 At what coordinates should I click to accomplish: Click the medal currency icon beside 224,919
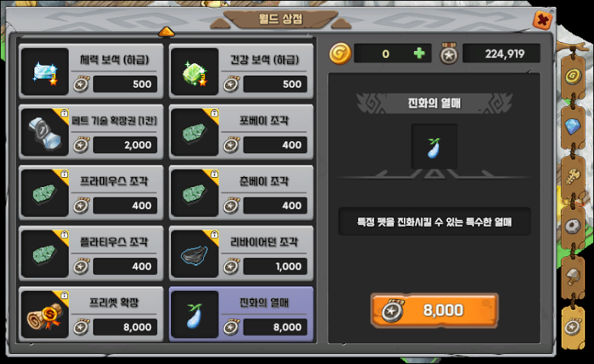pos(448,53)
